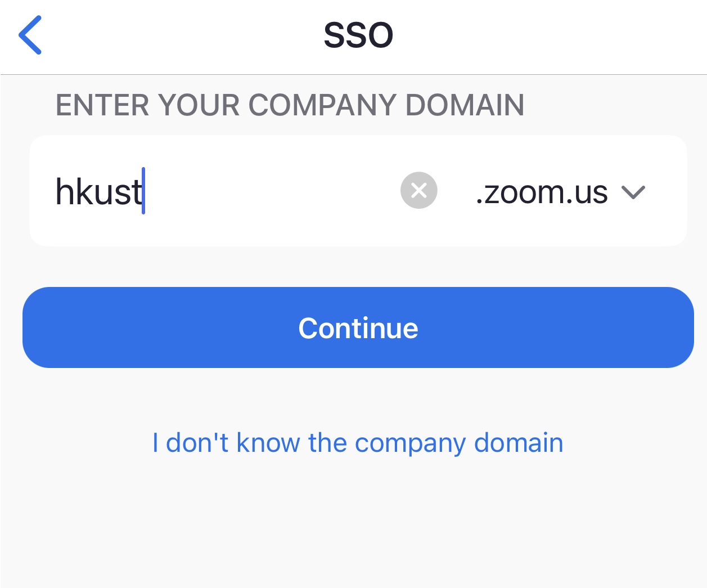This screenshot has width=707, height=588.
Task: Click the SSO page title
Action: pyautogui.click(x=358, y=35)
